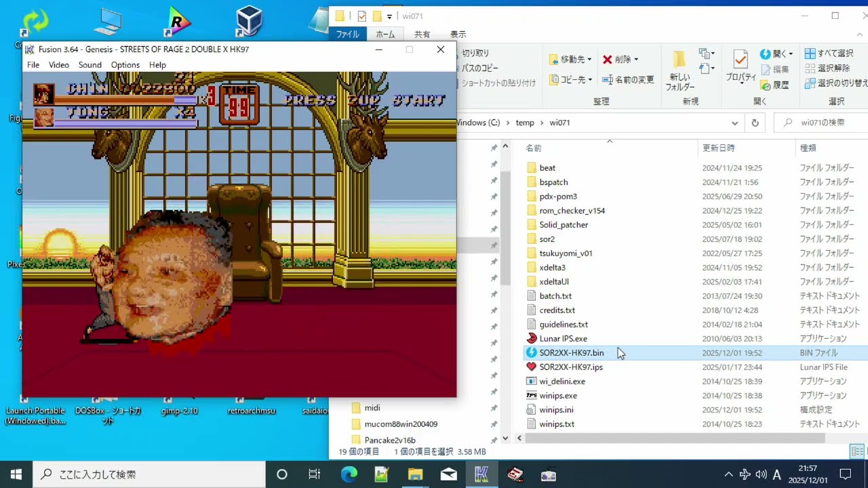The height and width of the screenshot is (488, 868).
Task: Open the easy access dropdown icon
Action: pyautogui.click(x=707, y=69)
